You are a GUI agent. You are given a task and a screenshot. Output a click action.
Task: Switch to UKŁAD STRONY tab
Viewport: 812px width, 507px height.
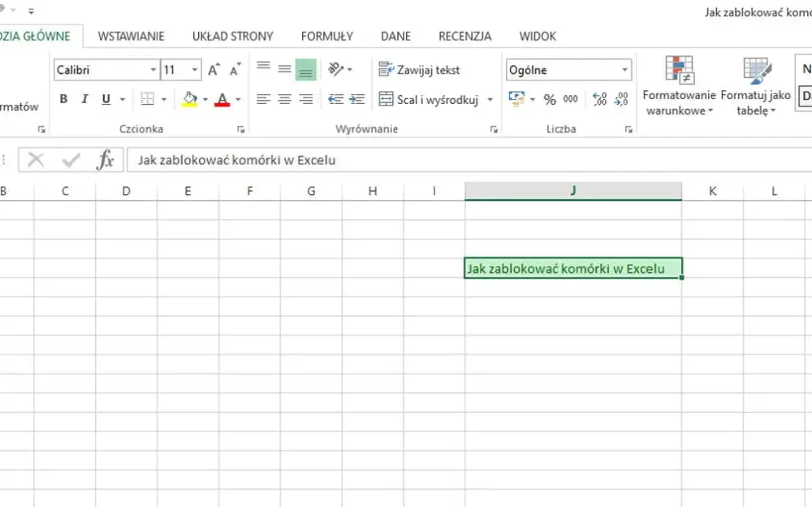(232, 37)
